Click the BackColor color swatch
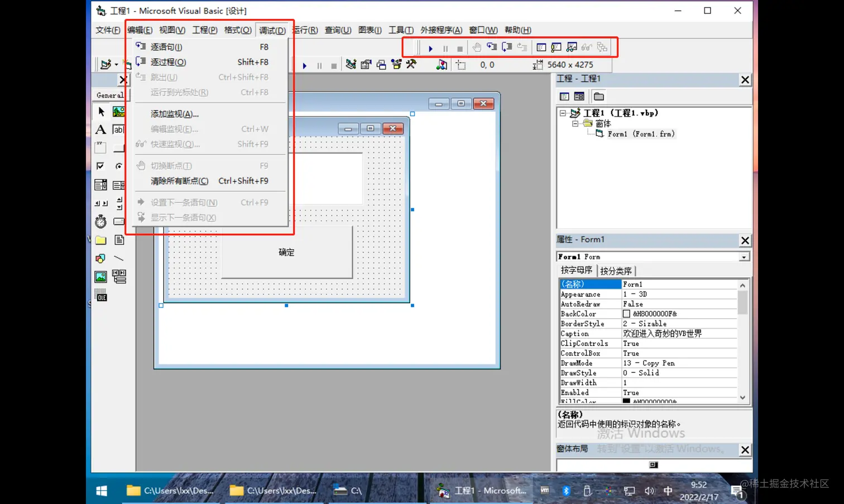The width and height of the screenshot is (844, 504). 626,314
